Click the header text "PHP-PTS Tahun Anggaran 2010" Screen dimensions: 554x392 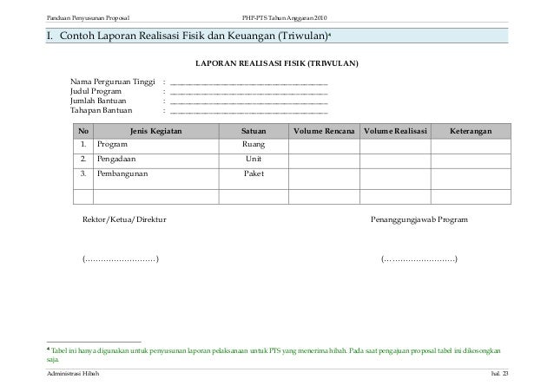pyautogui.click(x=285, y=18)
